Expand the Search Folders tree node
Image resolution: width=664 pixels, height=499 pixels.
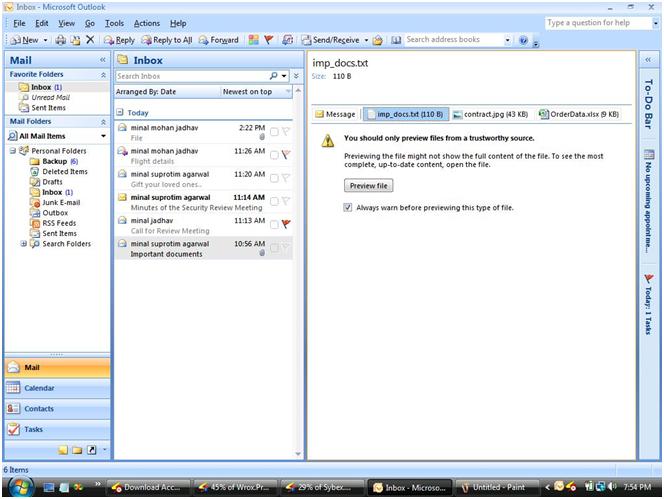[x=24, y=244]
